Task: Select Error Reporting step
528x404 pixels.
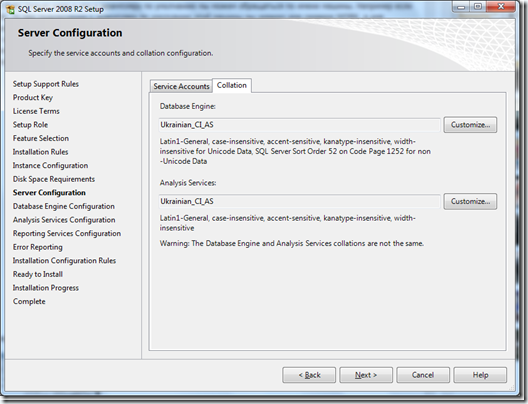Action: pyautogui.click(x=38, y=247)
